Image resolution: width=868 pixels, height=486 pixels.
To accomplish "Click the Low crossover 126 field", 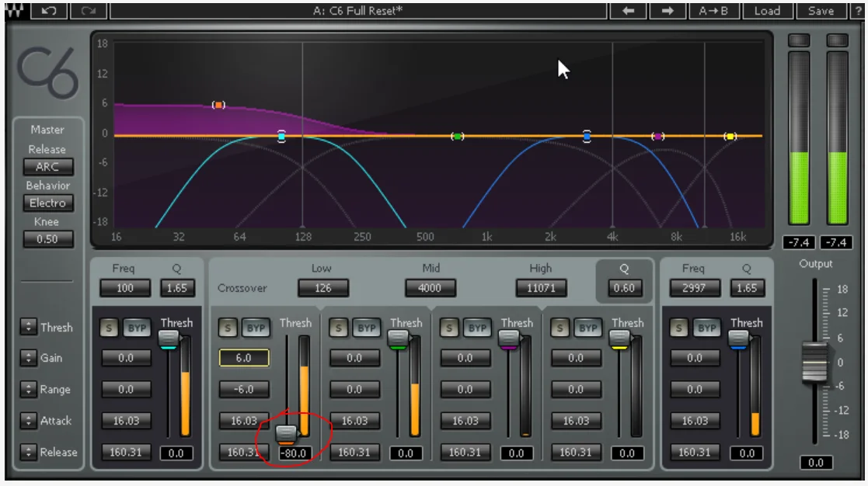I will 322,287.
